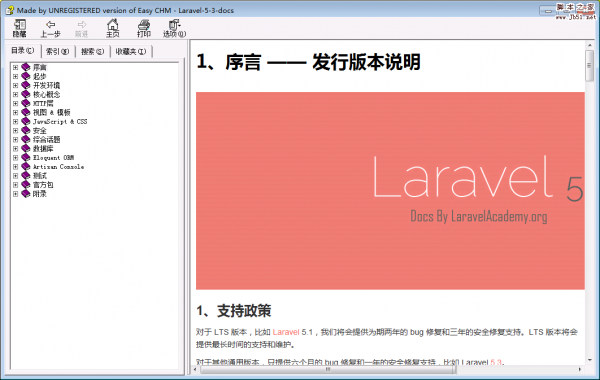The height and width of the screenshot is (380, 600).
Task: Click the vertical scrollbar down arrow
Action: (590, 360)
